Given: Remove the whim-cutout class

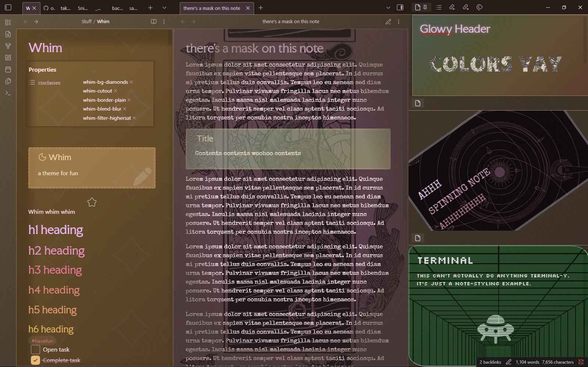Looking at the screenshot, I should [x=115, y=91].
